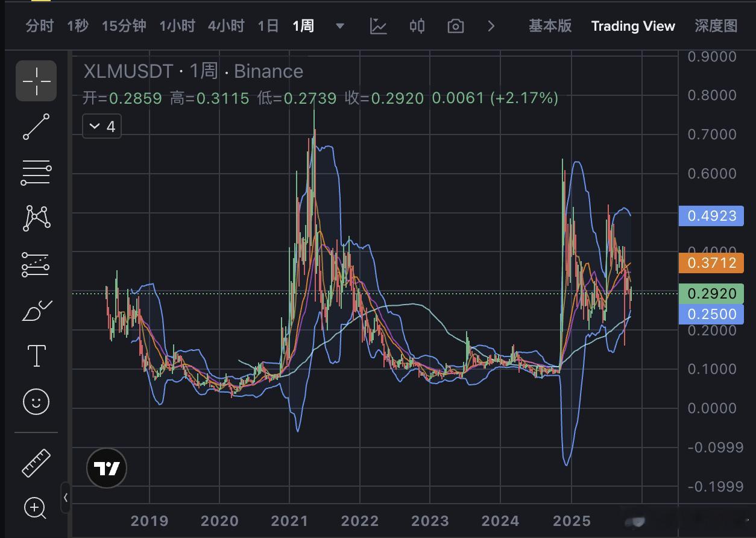
Task: Open the emoji sticker tool
Action: (36, 402)
